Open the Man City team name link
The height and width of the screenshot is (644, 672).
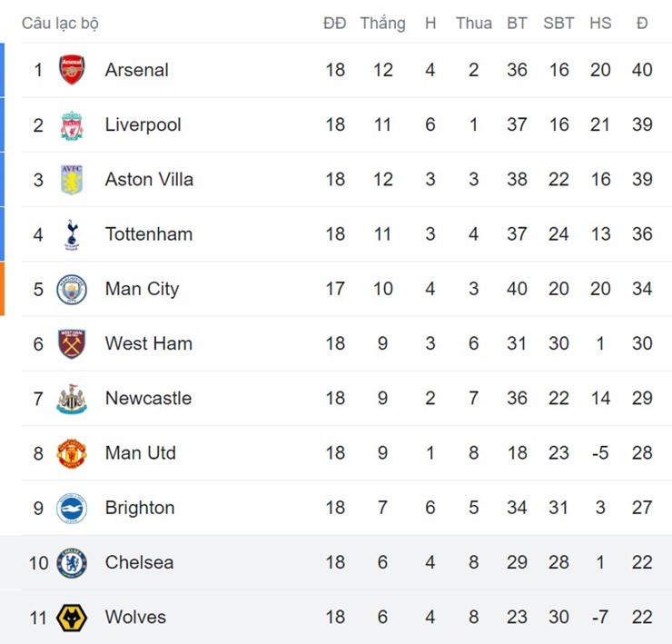click(x=142, y=289)
